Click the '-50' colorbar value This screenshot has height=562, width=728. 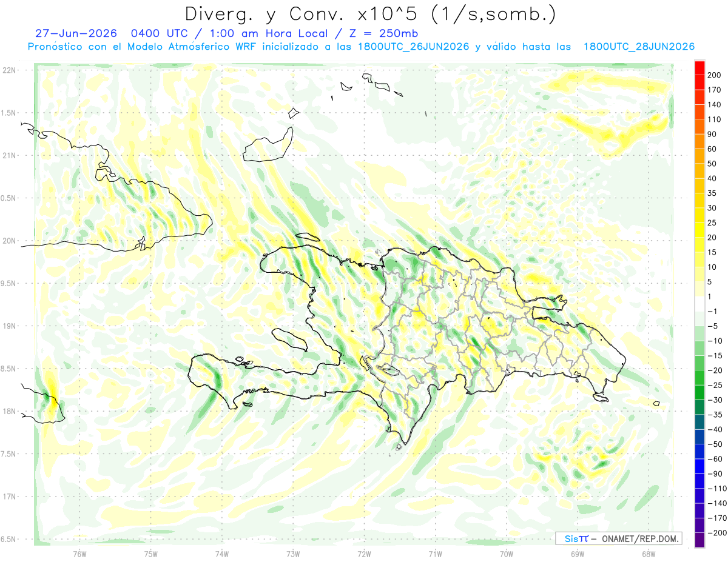716,444
